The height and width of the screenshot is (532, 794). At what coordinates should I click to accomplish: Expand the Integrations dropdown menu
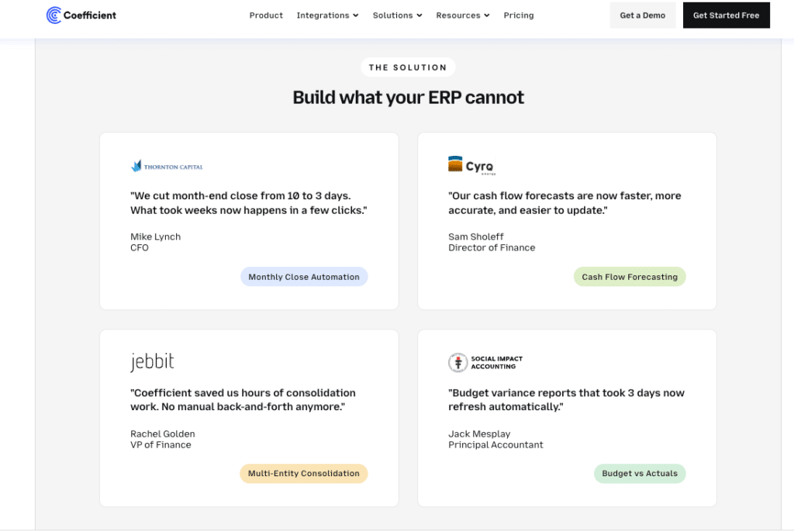327,16
